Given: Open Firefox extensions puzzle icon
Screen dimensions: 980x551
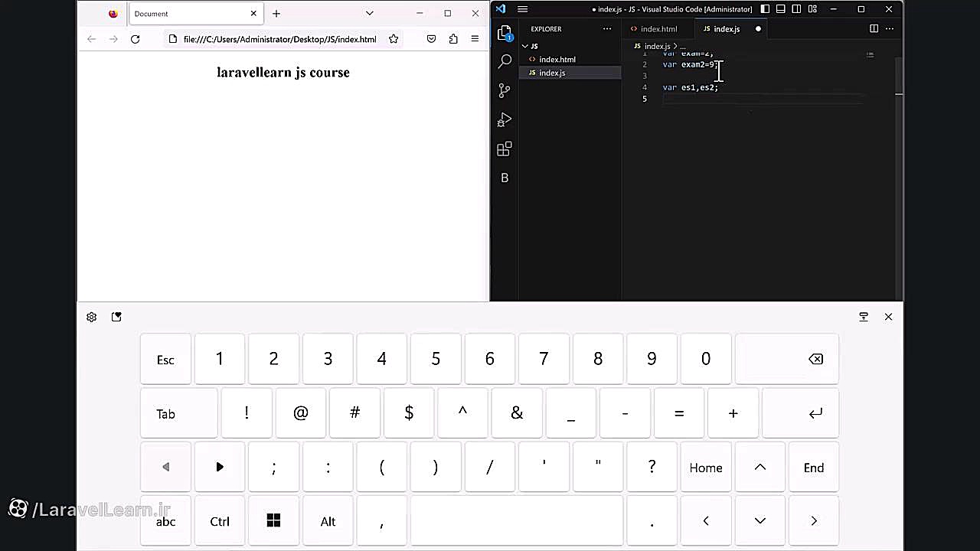Looking at the screenshot, I should (x=453, y=39).
